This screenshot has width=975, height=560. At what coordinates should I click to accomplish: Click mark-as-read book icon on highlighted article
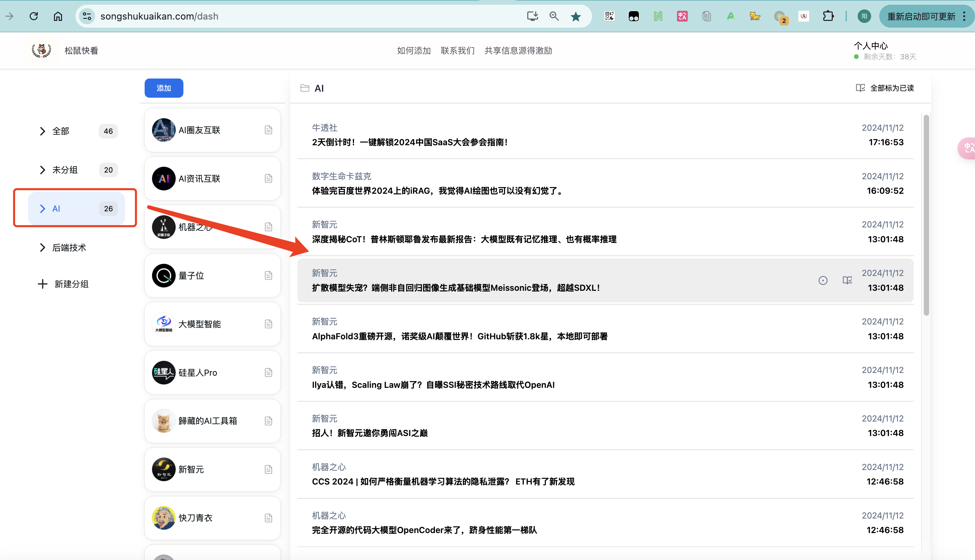pos(847,280)
